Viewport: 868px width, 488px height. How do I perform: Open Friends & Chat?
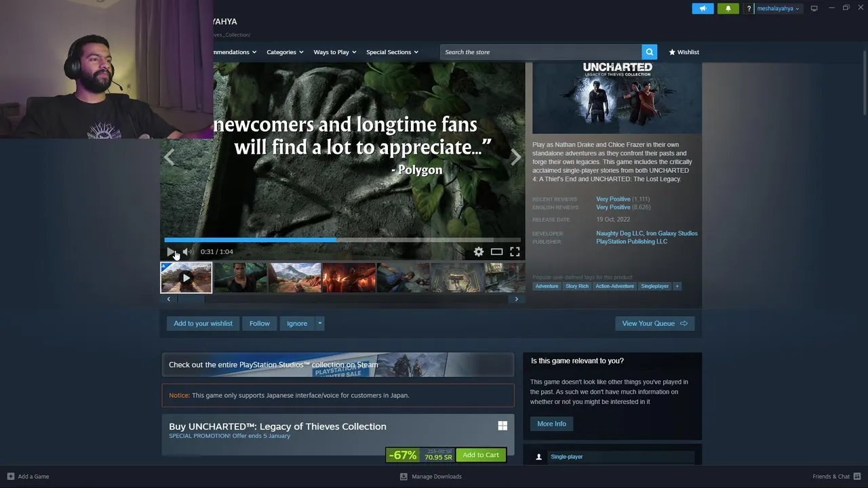click(837, 476)
